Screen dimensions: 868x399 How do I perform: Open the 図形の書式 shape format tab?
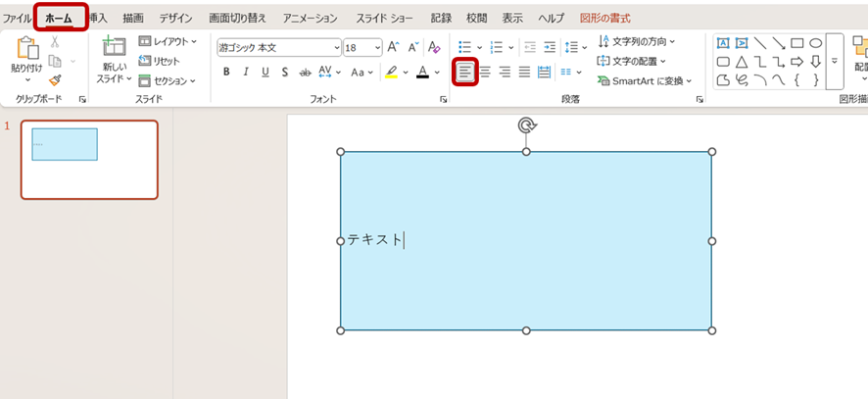[x=604, y=19]
